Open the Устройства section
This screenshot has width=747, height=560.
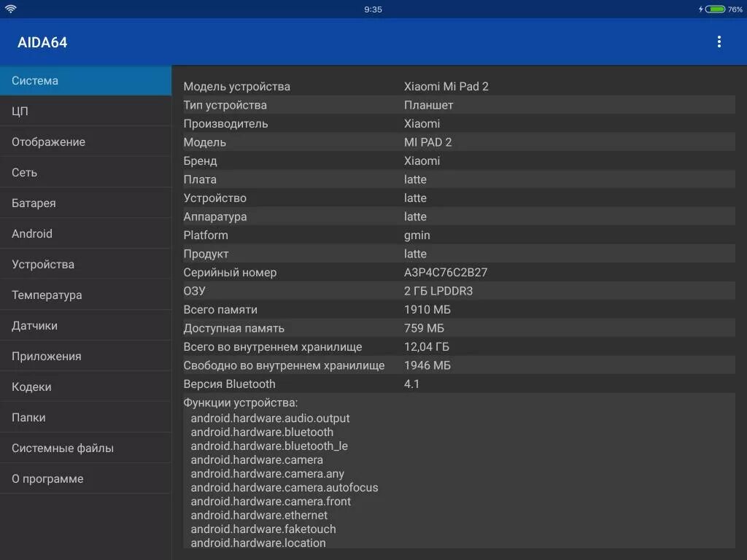point(86,264)
